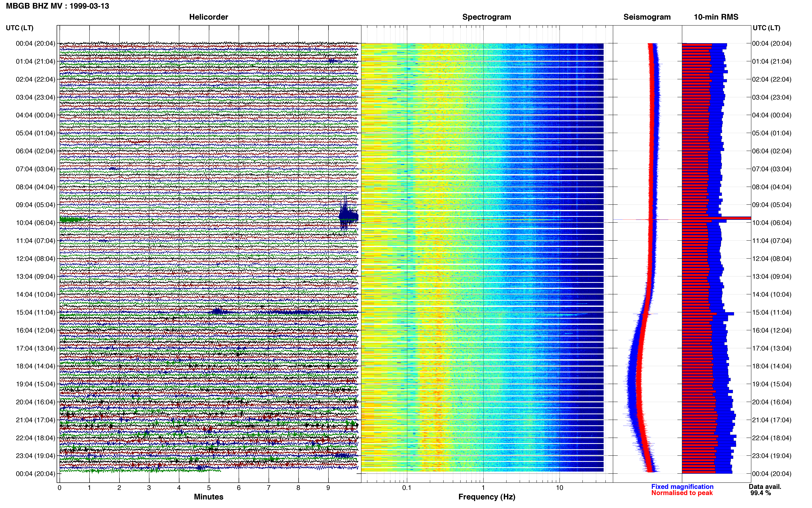Click right-side time label '09:04 (05:04)'
Image resolution: width=812 pixels, height=508 pixels.
click(x=772, y=205)
